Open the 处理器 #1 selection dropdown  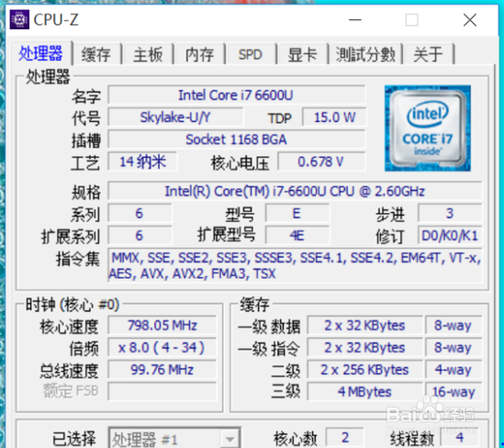174,438
